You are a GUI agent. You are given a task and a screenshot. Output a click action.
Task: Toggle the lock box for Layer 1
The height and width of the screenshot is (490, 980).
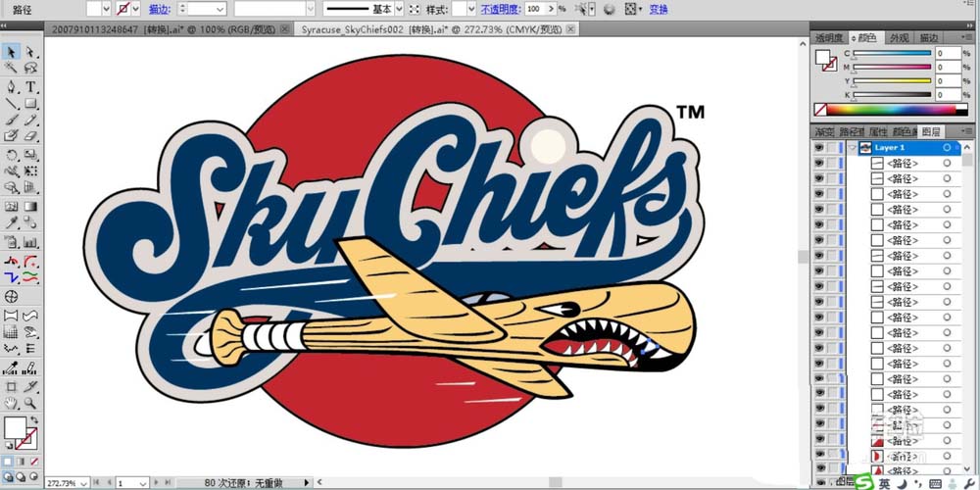[831, 148]
